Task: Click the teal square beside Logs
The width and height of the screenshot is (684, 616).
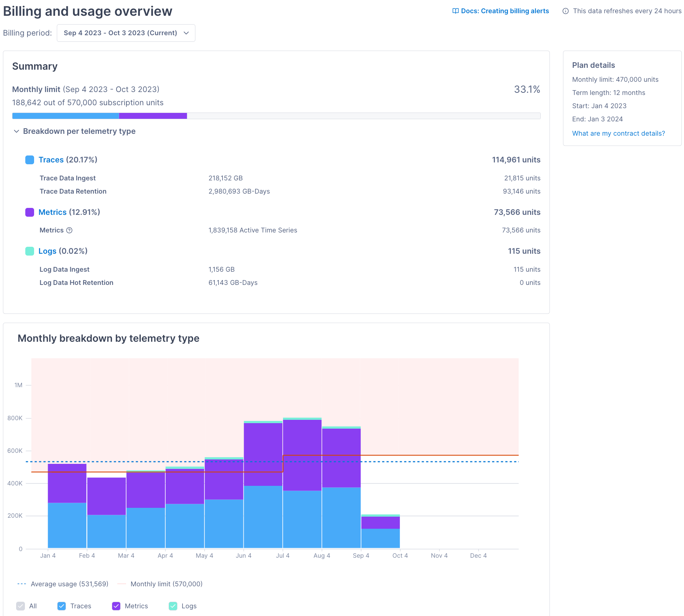Action: [x=29, y=251]
